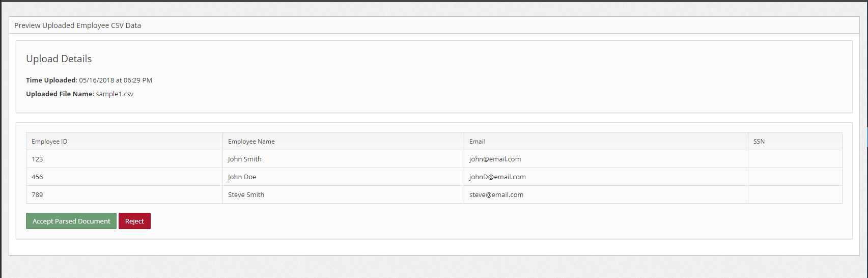Click employee ID 789 cell
The height and width of the screenshot is (278, 868).
124,194
